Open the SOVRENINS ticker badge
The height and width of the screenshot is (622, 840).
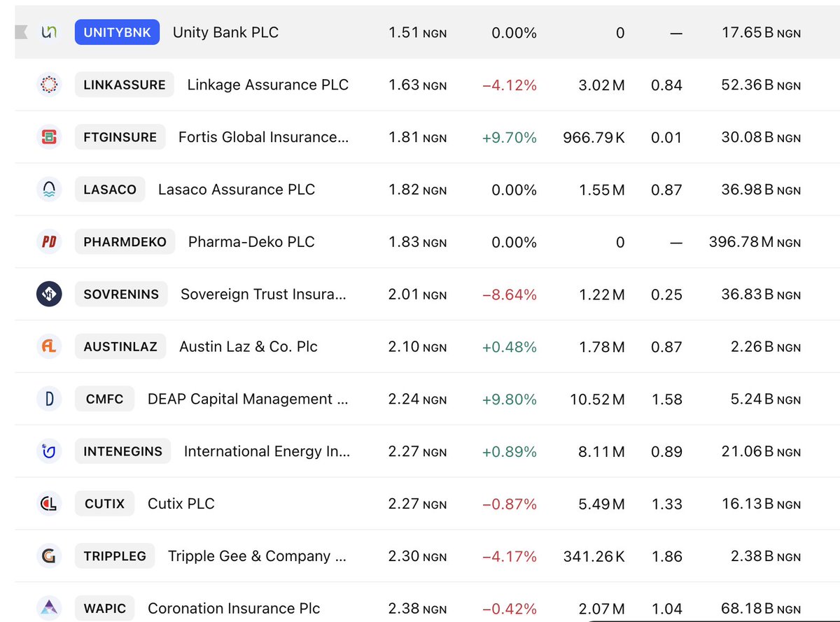pos(121,294)
